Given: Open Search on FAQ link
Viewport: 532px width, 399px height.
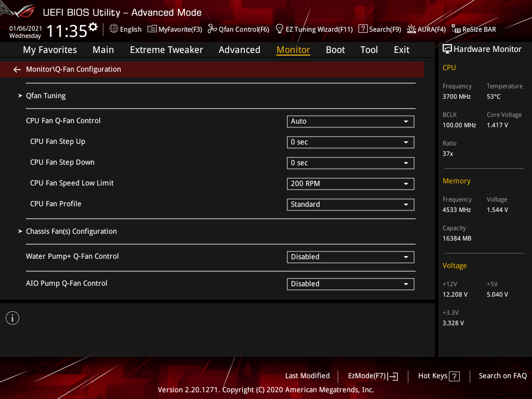Looking at the screenshot, I should point(502,376).
